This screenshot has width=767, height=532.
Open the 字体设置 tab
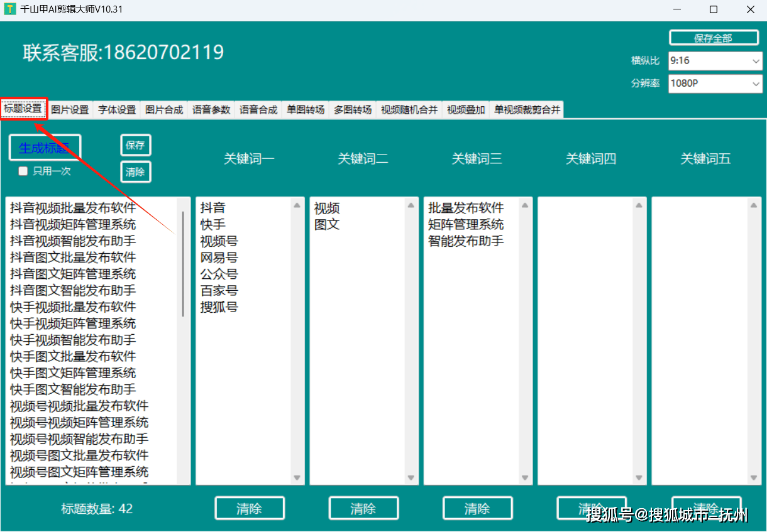[117, 109]
